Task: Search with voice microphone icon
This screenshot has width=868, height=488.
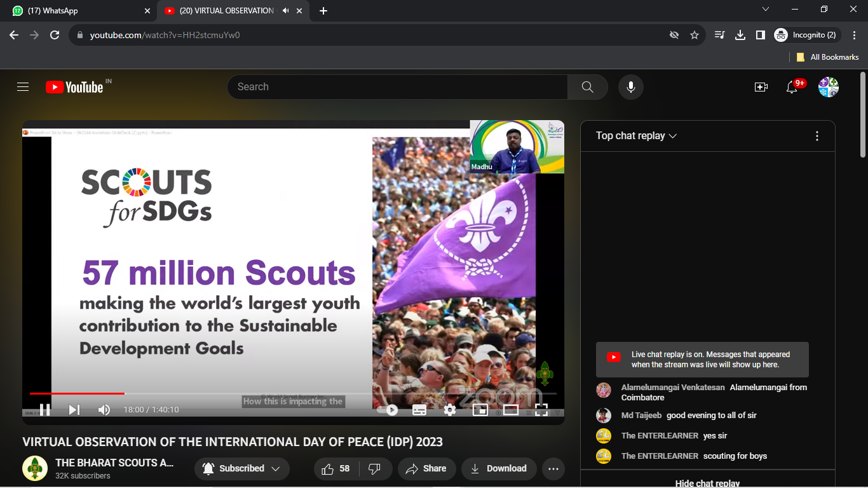Action: tap(631, 87)
